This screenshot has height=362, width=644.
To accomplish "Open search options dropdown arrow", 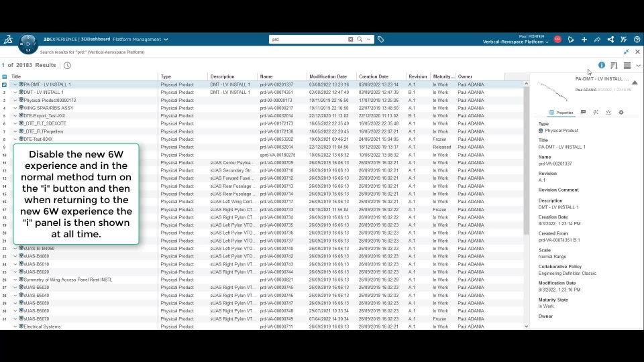I will 368,40.
